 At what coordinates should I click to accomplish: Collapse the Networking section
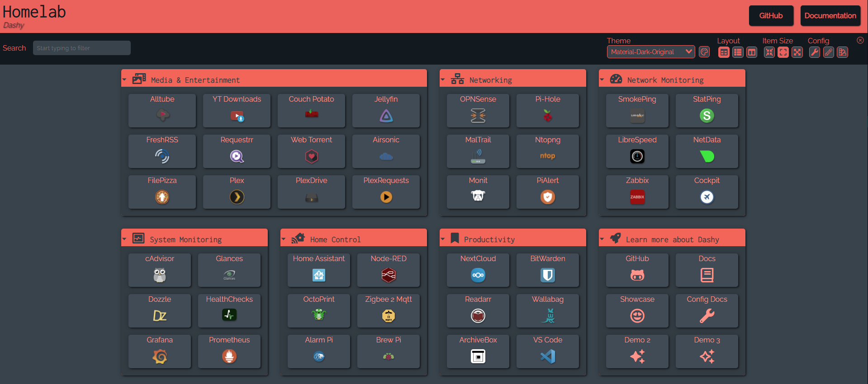[443, 80]
